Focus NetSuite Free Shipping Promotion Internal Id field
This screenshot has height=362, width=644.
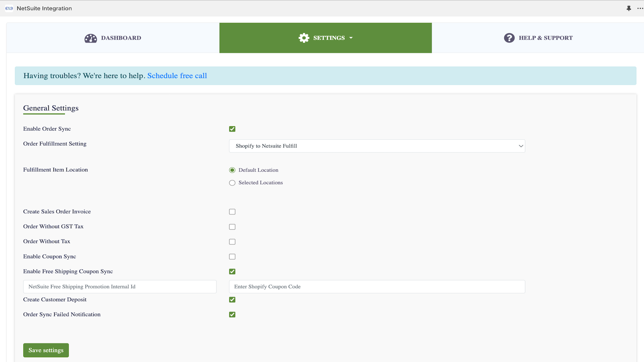point(120,287)
